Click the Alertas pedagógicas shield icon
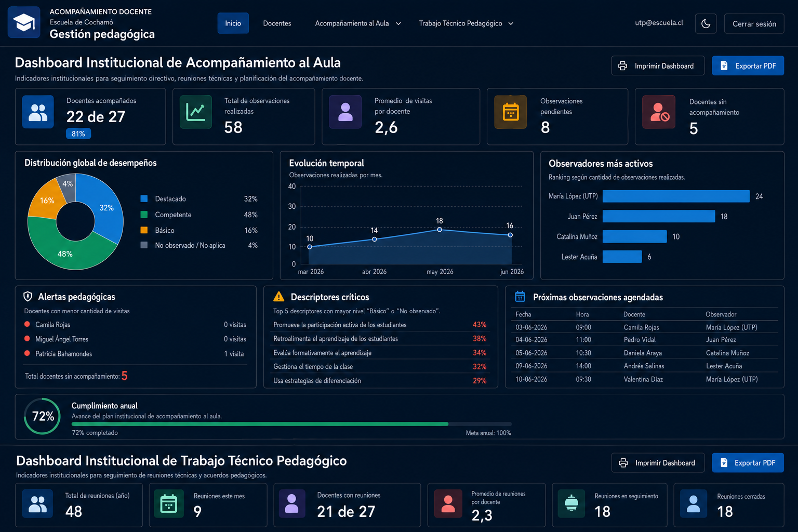 click(x=28, y=297)
